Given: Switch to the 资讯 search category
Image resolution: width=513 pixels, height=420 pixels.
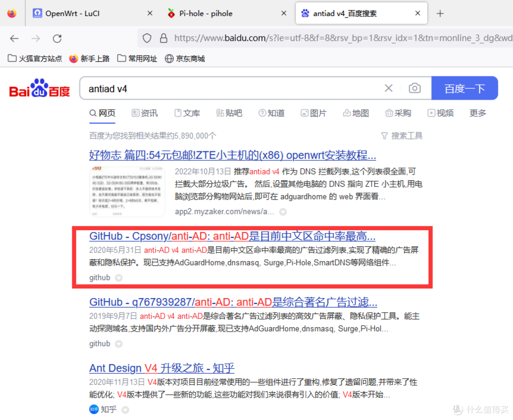Looking at the screenshot, I should pos(144,113).
